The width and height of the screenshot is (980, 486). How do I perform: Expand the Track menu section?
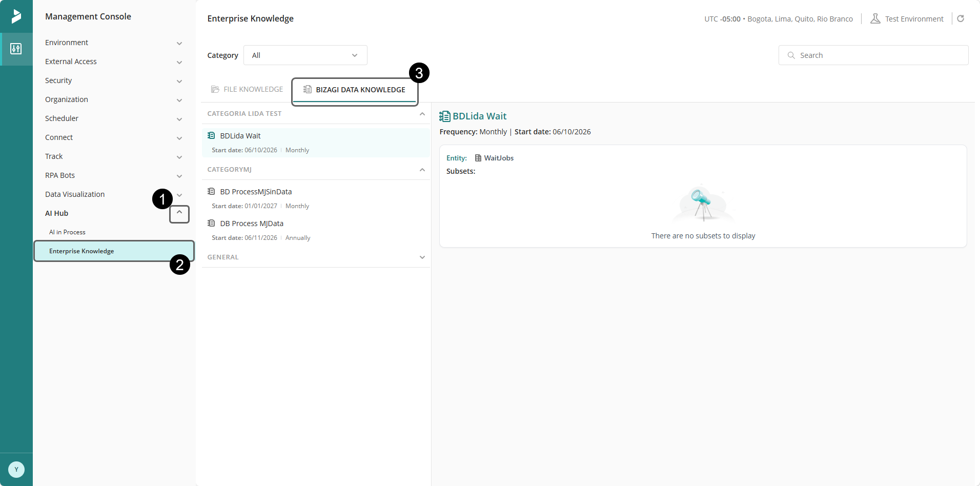[x=179, y=157]
